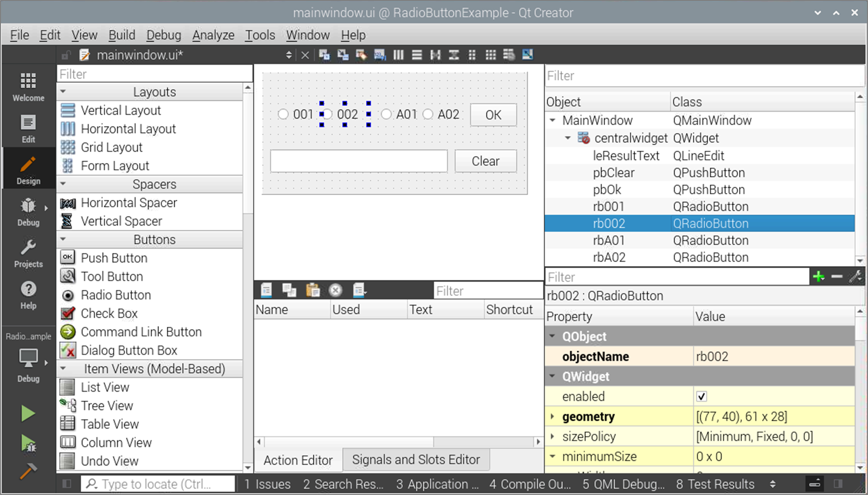
Task: Collapse the Layouts widget category
Action: pyautogui.click(x=63, y=92)
